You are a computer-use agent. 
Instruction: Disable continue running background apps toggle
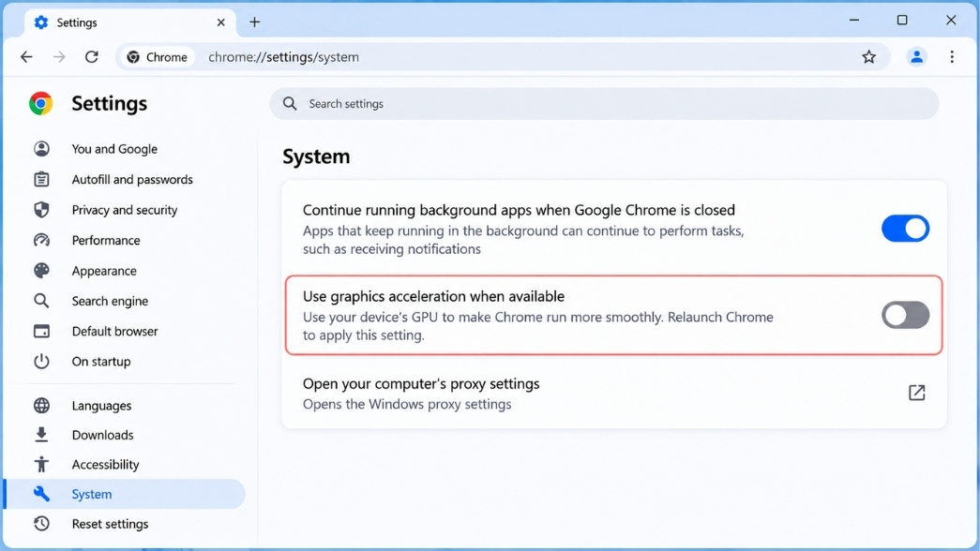click(x=905, y=229)
